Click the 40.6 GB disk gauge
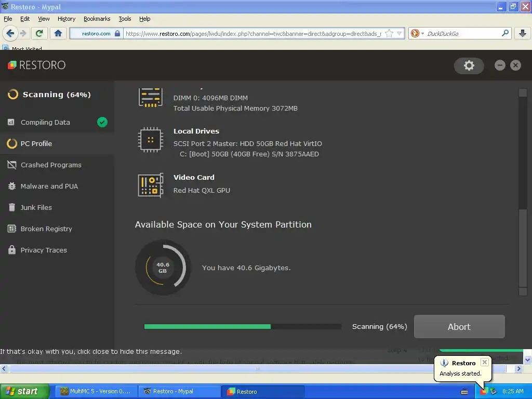This screenshot has height=399, width=532. click(163, 268)
